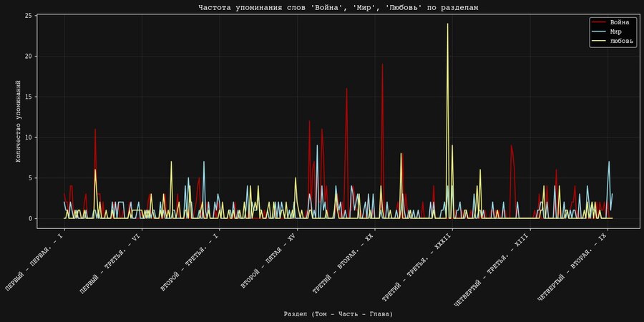Screen dimensions: 644x322
Task: Click y-axis tick value 0
Action: [x=31, y=219]
